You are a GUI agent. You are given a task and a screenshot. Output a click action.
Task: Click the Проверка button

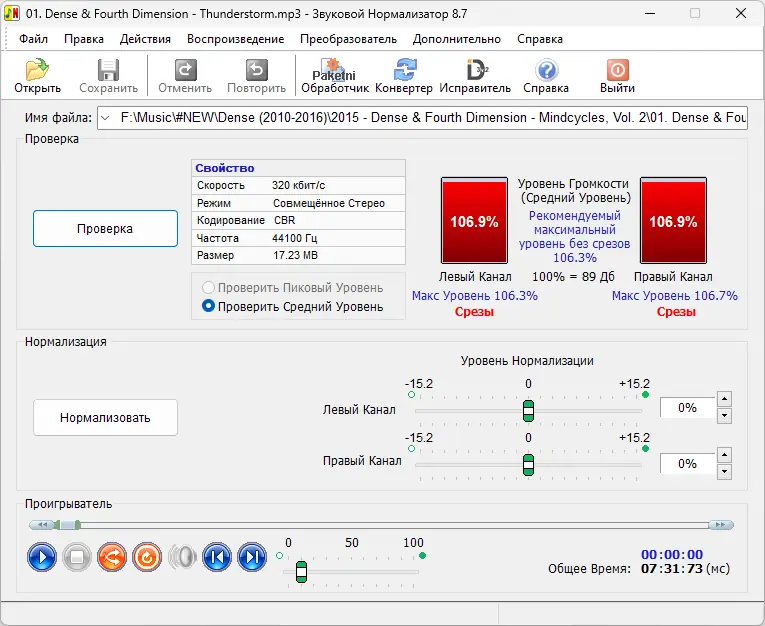pyautogui.click(x=105, y=228)
